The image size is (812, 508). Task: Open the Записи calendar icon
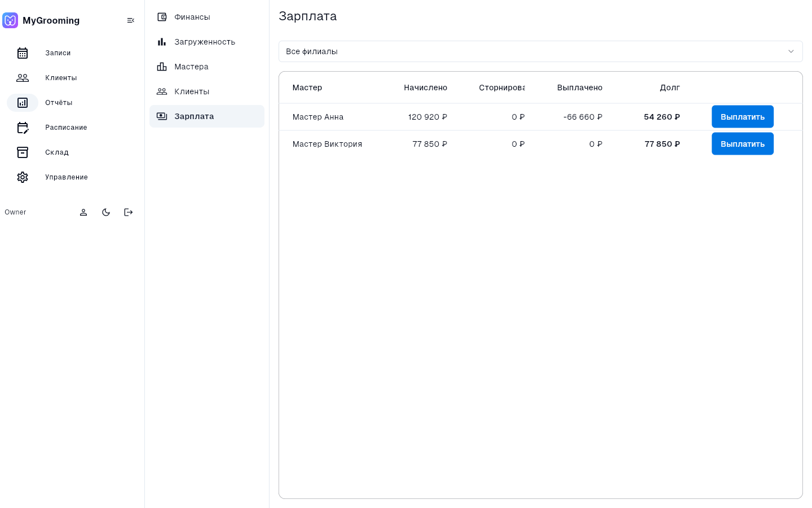pos(23,53)
